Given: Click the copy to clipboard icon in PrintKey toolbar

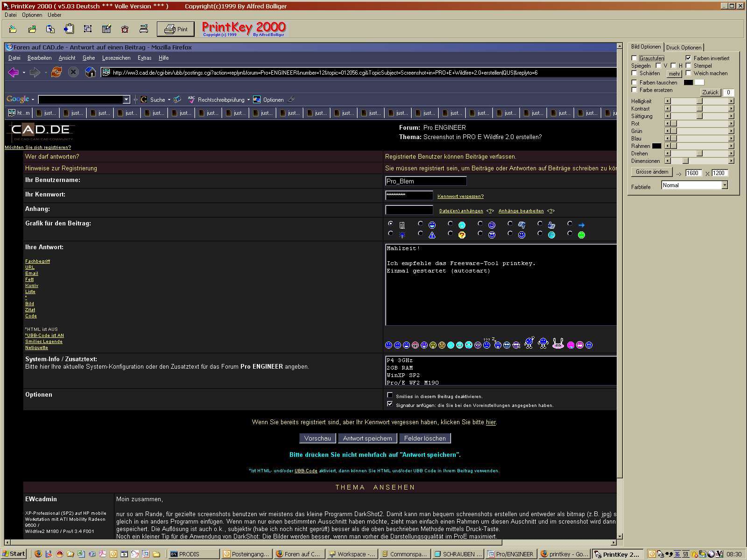Looking at the screenshot, I should (50, 29).
